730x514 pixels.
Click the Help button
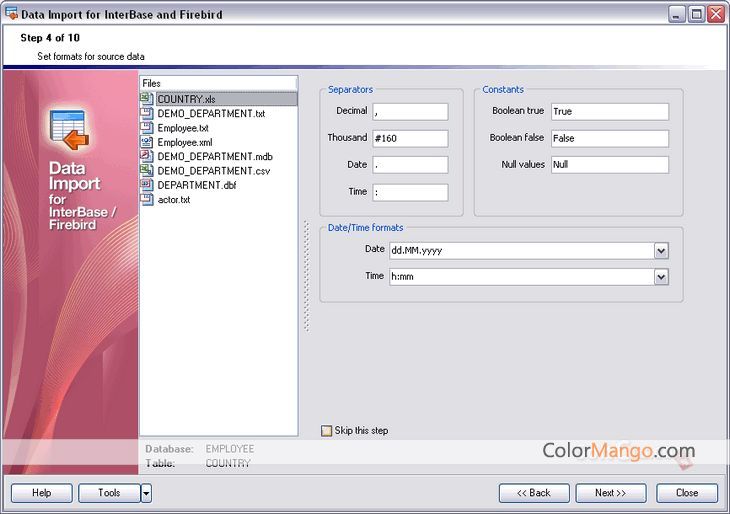pyautogui.click(x=42, y=493)
